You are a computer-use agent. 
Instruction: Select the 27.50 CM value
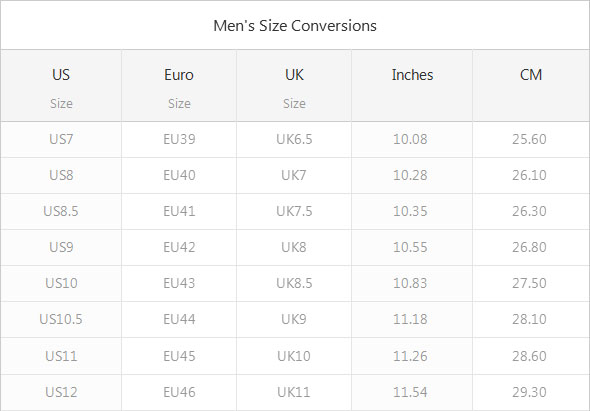tap(529, 283)
